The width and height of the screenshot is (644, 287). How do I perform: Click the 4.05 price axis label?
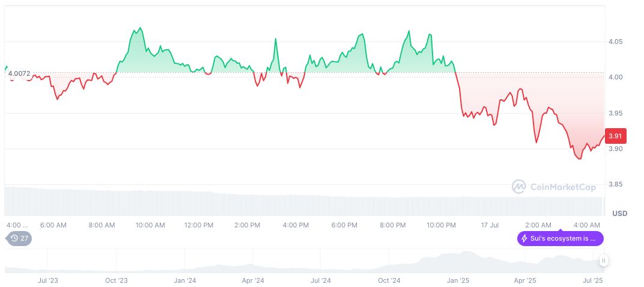pos(616,42)
